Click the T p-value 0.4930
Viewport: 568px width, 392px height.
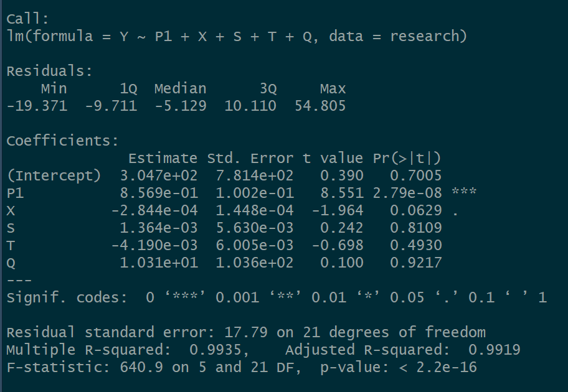[416, 245]
